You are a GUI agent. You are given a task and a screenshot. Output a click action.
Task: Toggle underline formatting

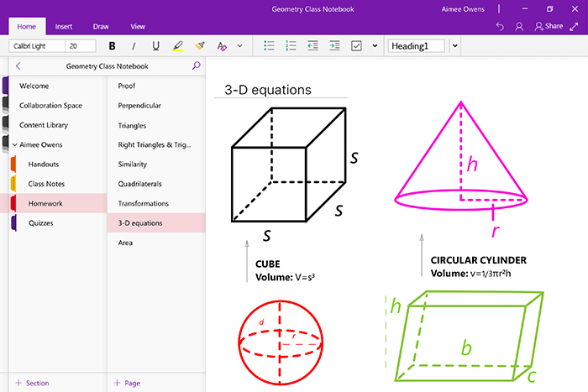155,46
